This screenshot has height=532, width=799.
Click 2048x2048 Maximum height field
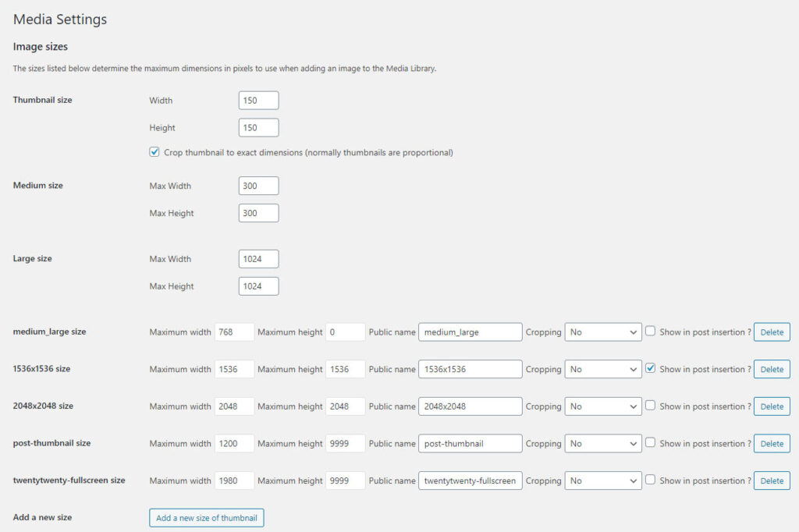tap(345, 406)
